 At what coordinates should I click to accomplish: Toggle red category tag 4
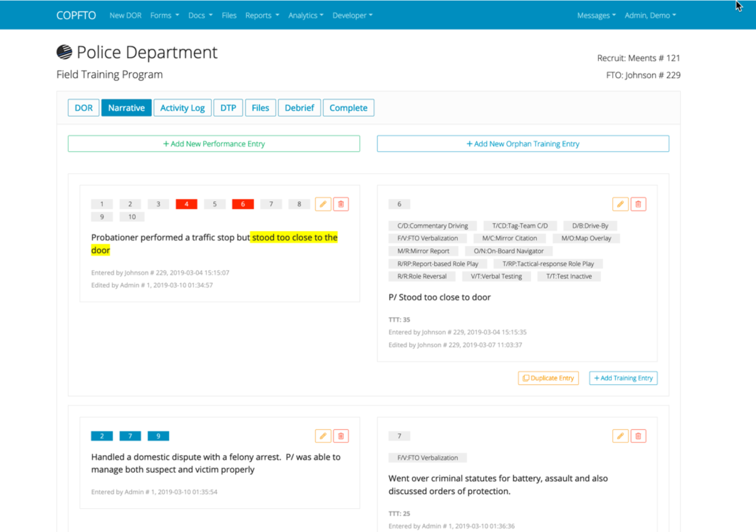pyautogui.click(x=186, y=204)
